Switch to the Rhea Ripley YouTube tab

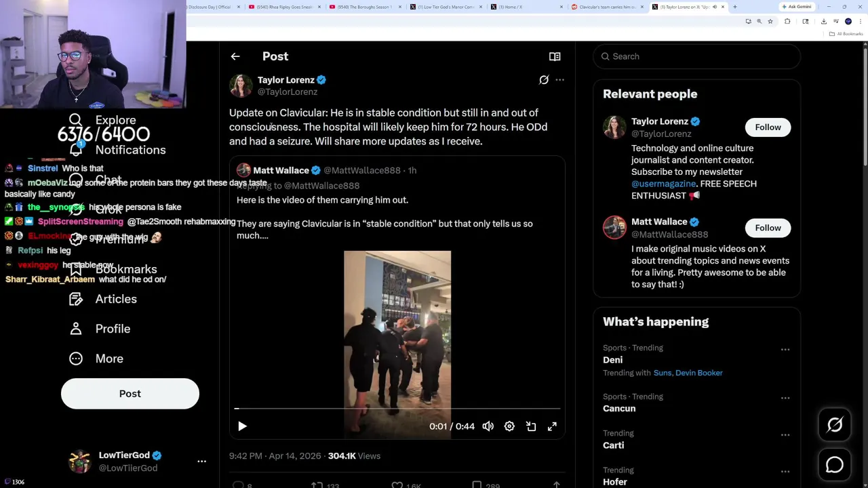click(x=285, y=7)
